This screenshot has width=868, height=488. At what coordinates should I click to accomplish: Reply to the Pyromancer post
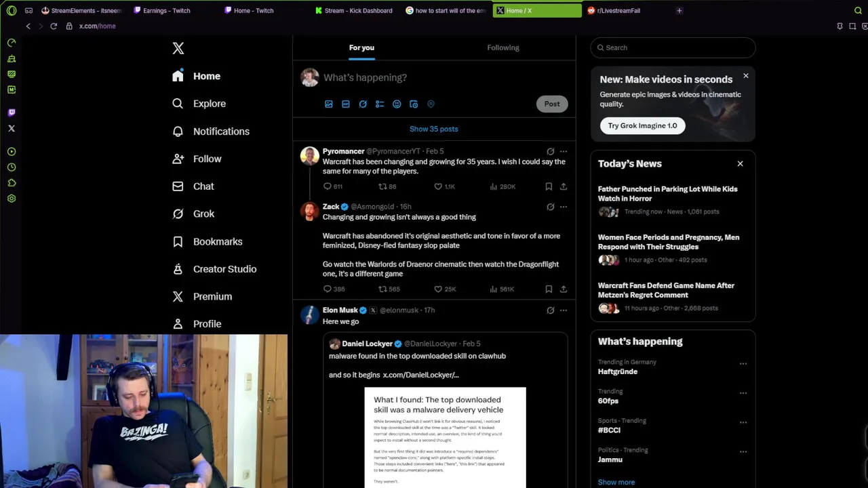tap(333, 186)
